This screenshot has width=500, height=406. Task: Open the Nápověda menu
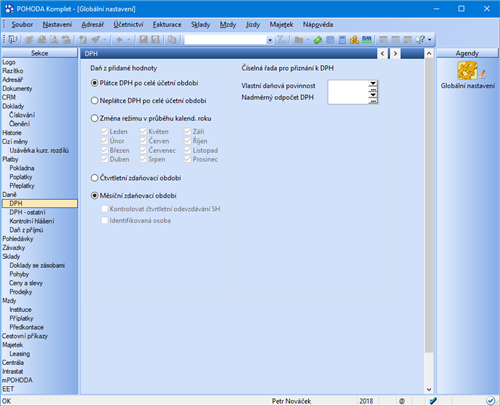coord(318,24)
